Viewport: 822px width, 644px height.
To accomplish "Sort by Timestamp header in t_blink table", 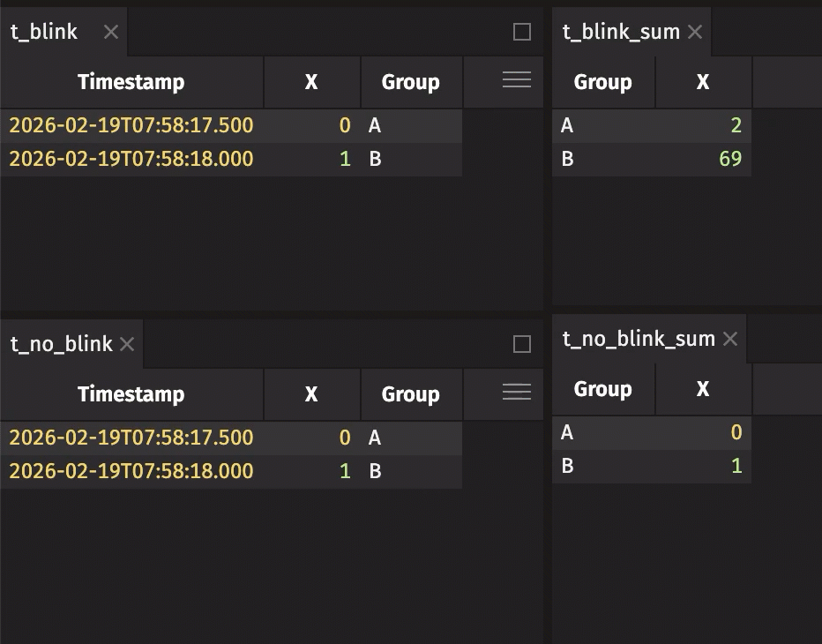I will tap(131, 82).
